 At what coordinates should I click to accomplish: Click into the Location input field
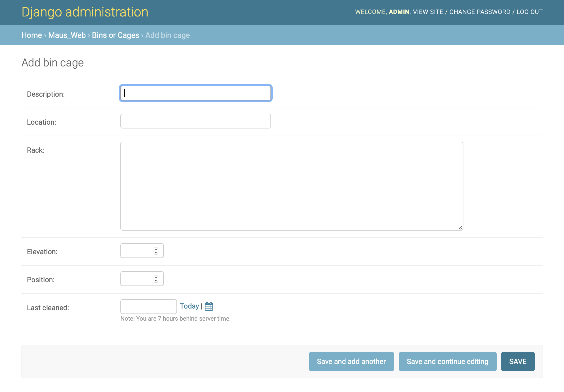(x=195, y=121)
